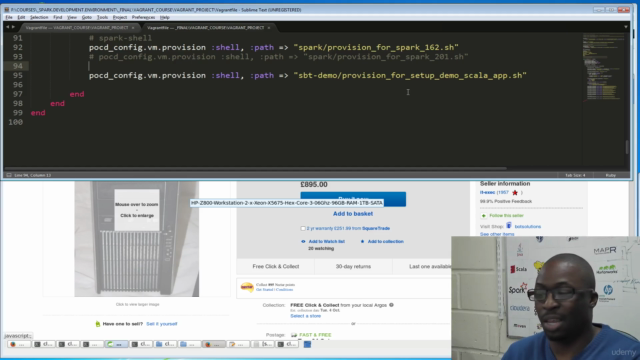The height and width of the screenshot is (360, 640).
Task: Open the Goto menu
Action: [87, 18]
